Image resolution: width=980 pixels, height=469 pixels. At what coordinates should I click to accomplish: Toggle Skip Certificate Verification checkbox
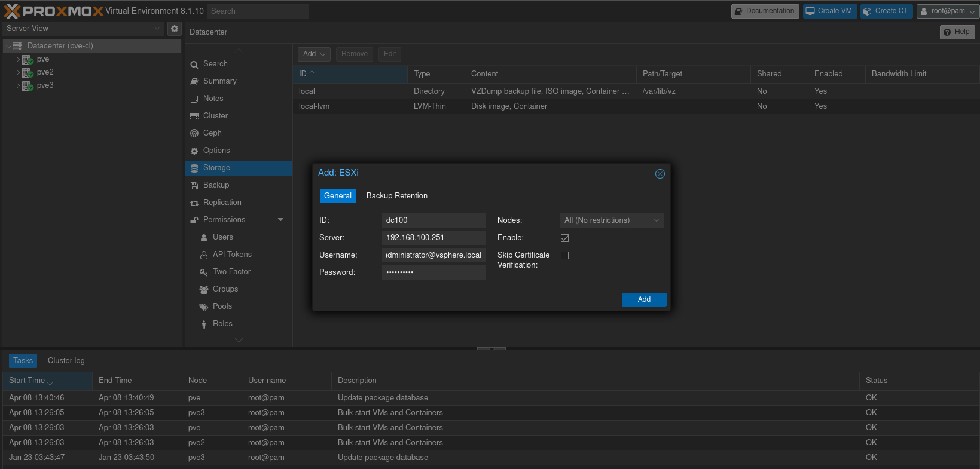pyautogui.click(x=564, y=255)
